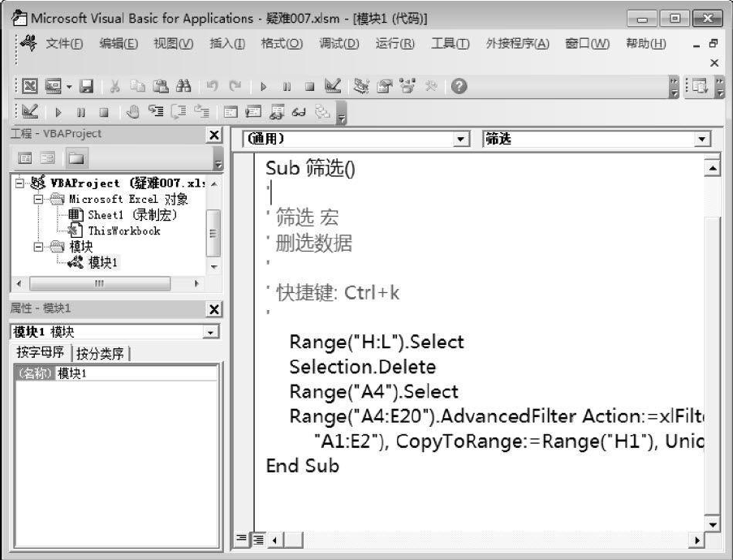Open Call Stack debug icon
The height and width of the screenshot is (560, 733).
[x=322, y=112]
